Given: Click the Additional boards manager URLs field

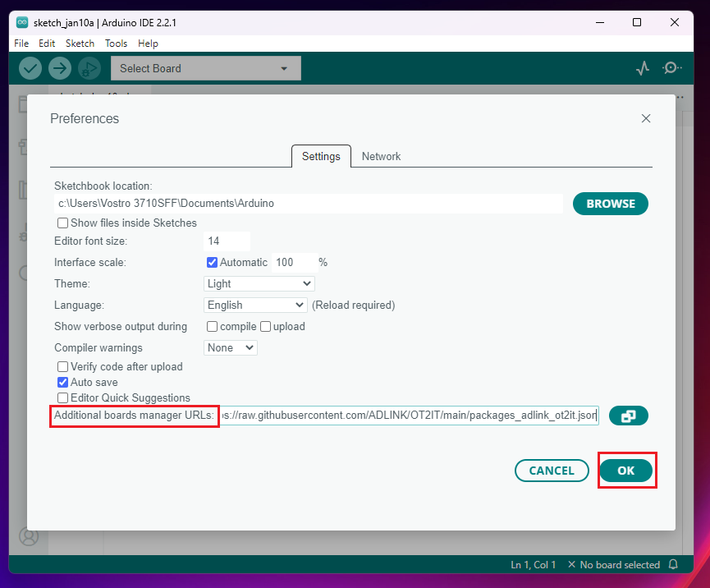Looking at the screenshot, I should point(409,416).
